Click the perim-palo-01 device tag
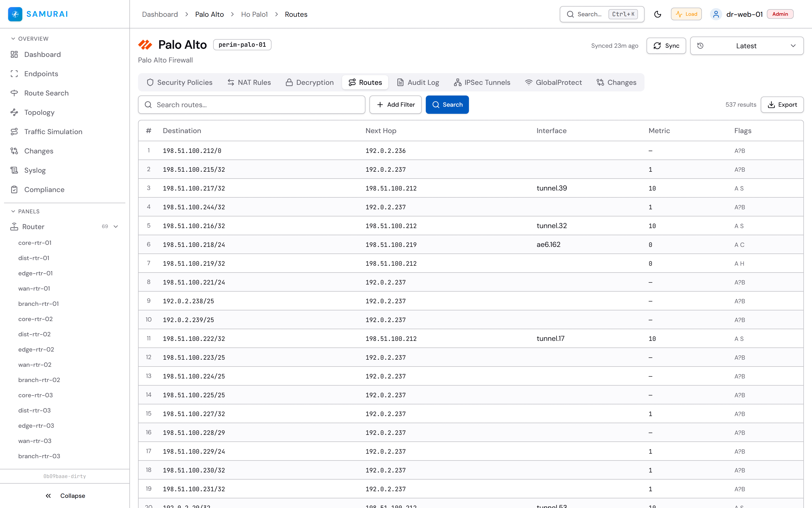Screen dimensions: 812x508 point(242,45)
